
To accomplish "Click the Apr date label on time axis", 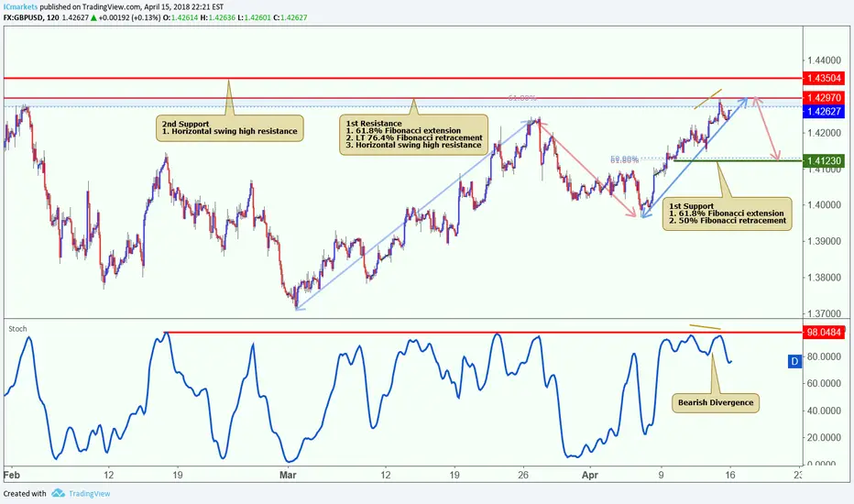I will point(590,475).
